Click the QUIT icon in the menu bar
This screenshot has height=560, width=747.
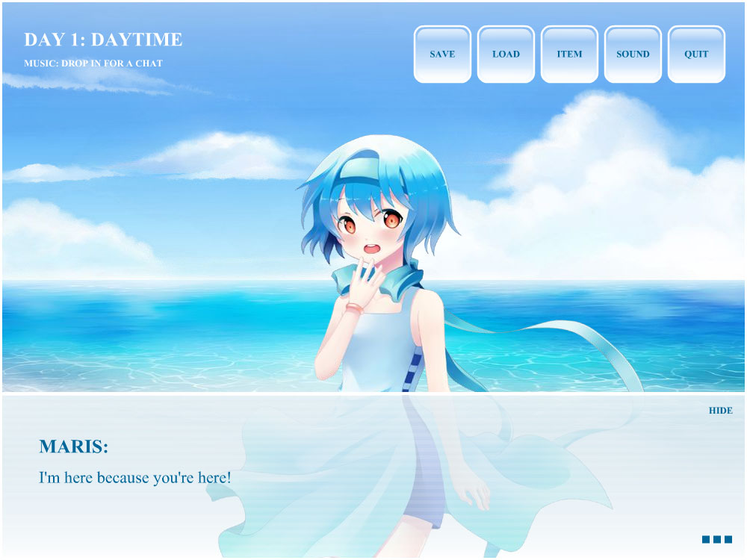pyautogui.click(x=697, y=54)
